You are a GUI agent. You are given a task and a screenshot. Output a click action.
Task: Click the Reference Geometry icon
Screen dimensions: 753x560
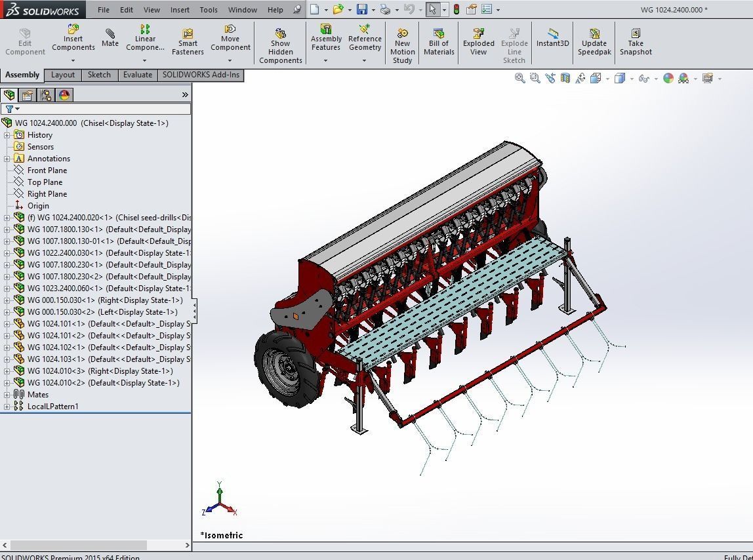tap(365, 29)
